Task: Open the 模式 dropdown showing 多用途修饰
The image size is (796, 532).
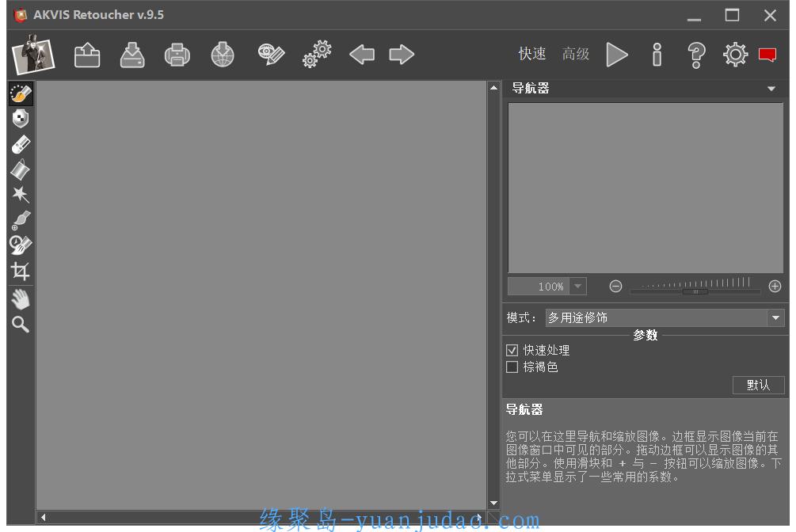Action: (x=665, y=317)
